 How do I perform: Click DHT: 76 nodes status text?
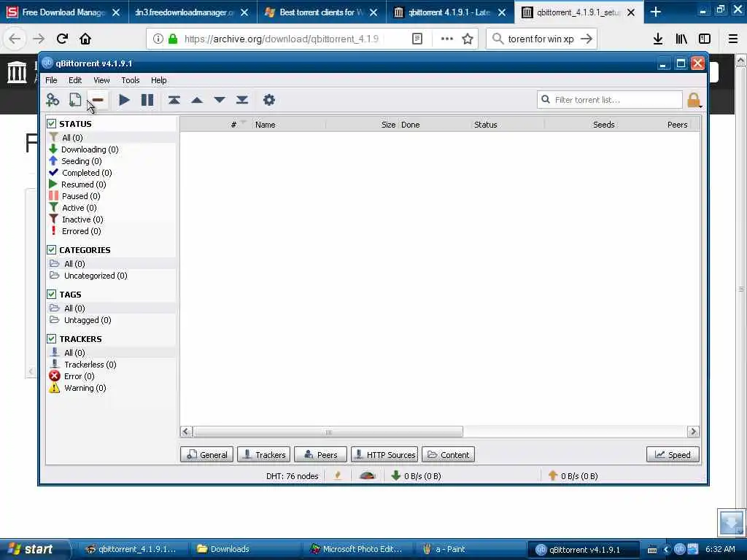pos(292,475)
